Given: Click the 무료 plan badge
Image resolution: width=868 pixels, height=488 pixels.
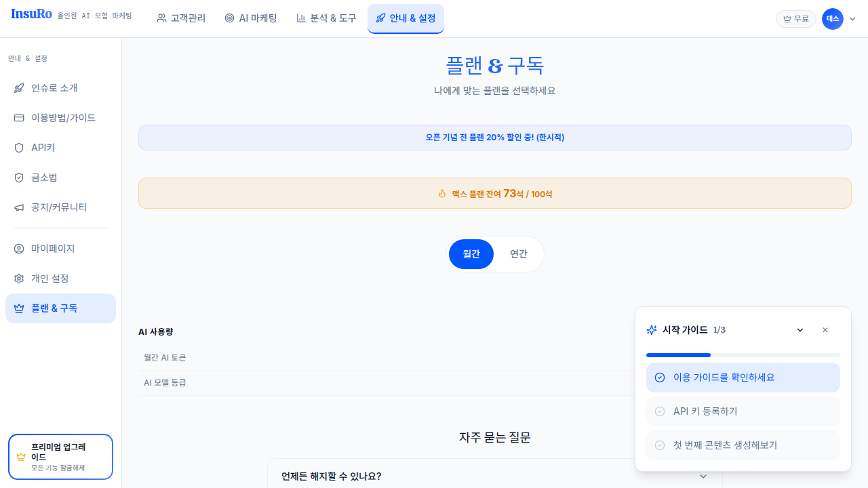Looking at the screenshot, I should [x=795, y=19].
